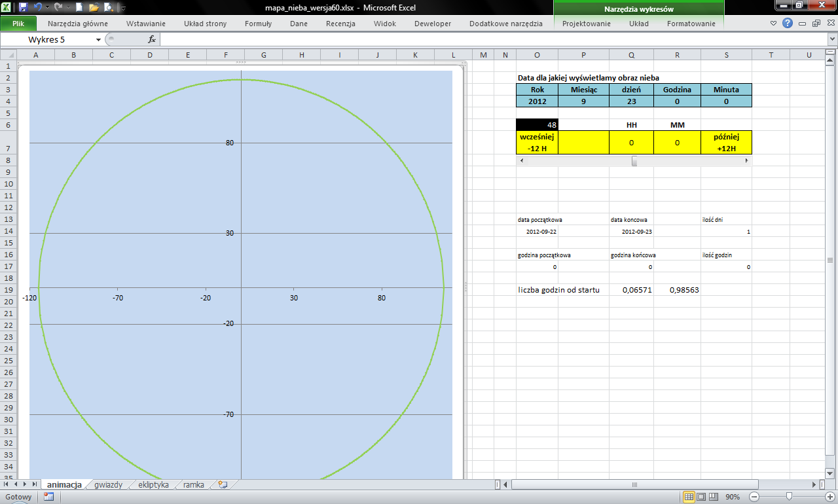This screenshot has width=838, height=504.
Task: Switch to Normal view icon in status bar
Action: pyautogui.click(x=689, y=497)
